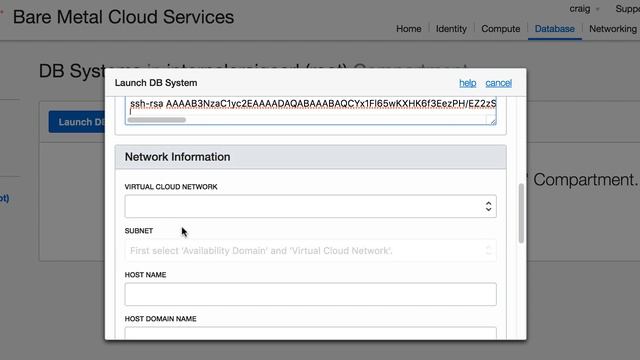The height and width of the screenshot is (360, 640).
Task: Click the VIRTUAL CLOUD NETWORK label
Action: (171, 187)
